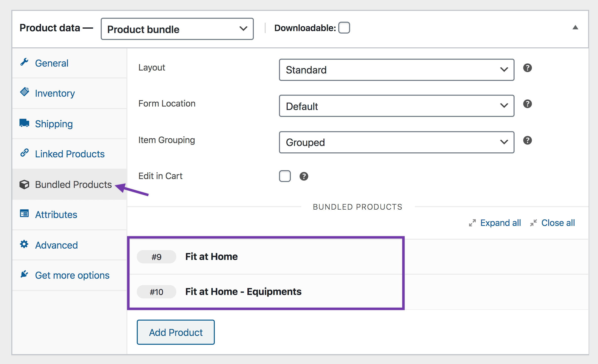Enable the Downloadable checkbox
The image size is (598, 364).
(x=344, y=28)
